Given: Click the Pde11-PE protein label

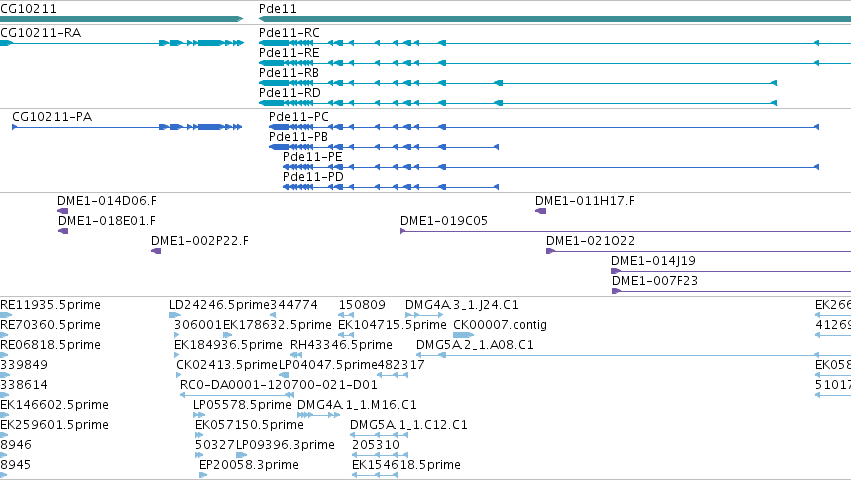Looking at the screenshot, I should [313, 157].
